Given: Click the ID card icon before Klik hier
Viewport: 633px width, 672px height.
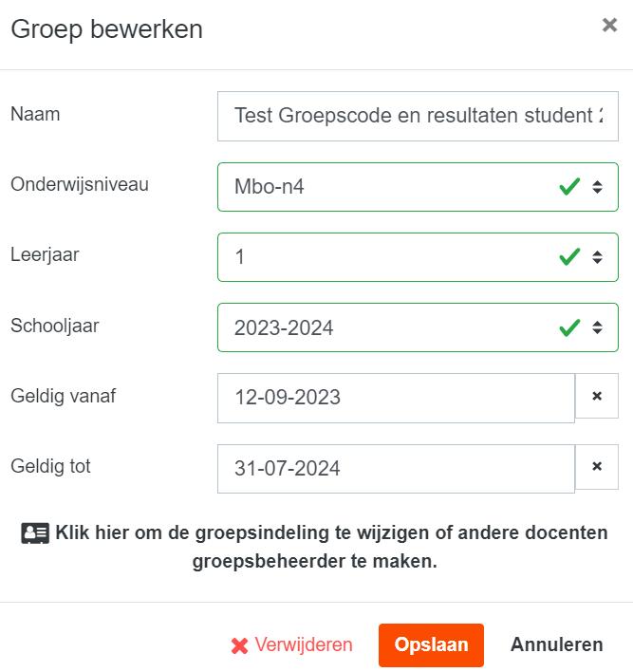Looking at the screenshot, I should (x=35, y=533).
